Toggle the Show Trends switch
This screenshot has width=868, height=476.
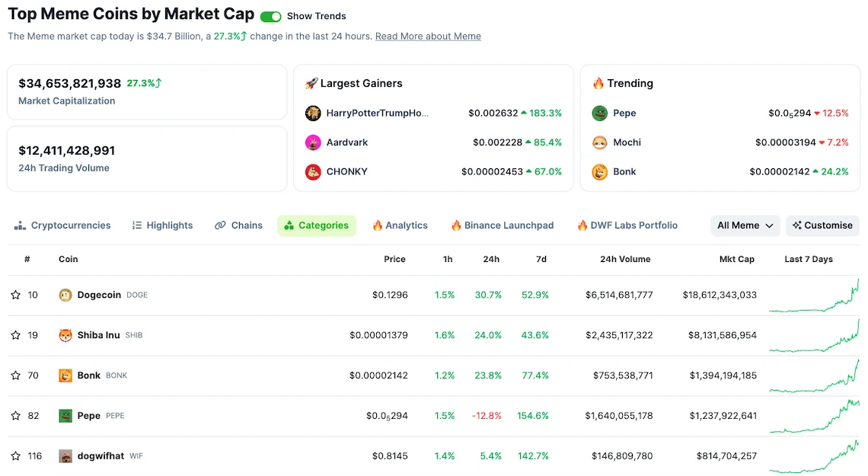271,17
